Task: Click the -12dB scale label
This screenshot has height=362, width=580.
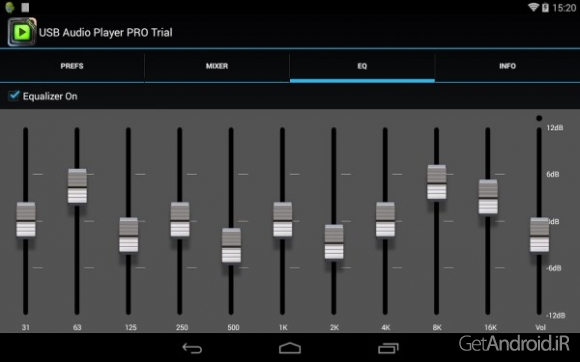Action: (556, 315)
